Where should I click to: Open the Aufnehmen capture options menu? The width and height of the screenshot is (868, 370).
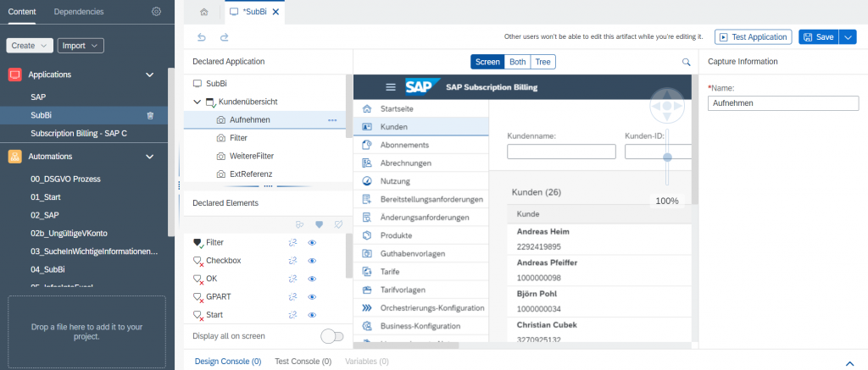point(332,120)
